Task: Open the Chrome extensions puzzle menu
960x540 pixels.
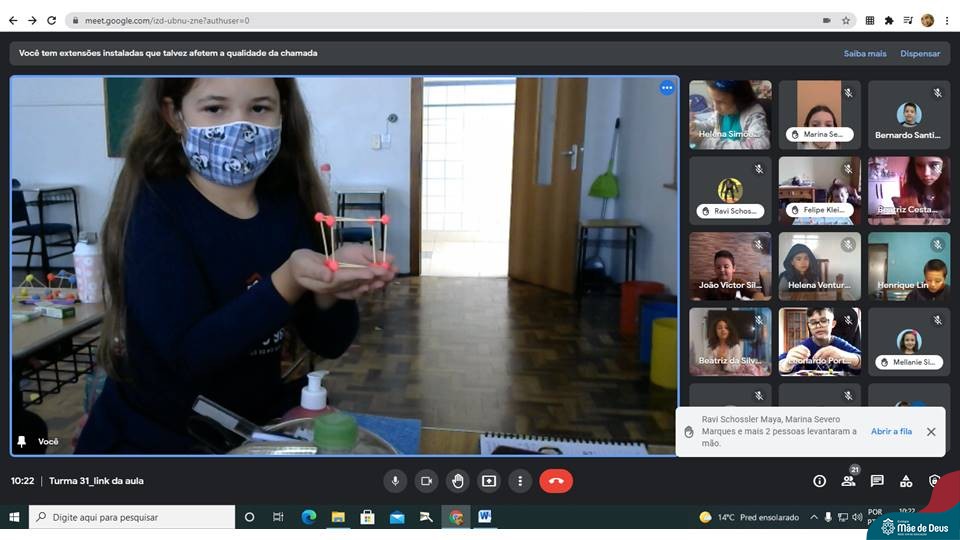Action: (889, 20)
